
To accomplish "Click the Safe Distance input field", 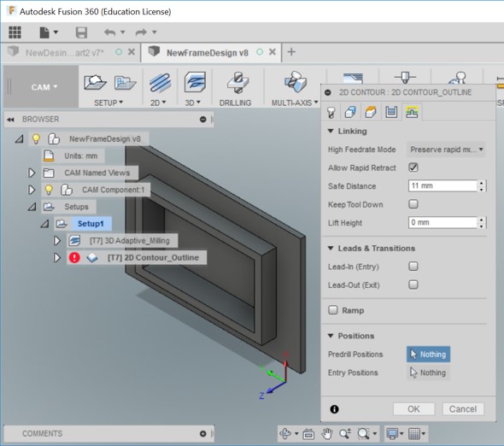I will tap(443, 186).
